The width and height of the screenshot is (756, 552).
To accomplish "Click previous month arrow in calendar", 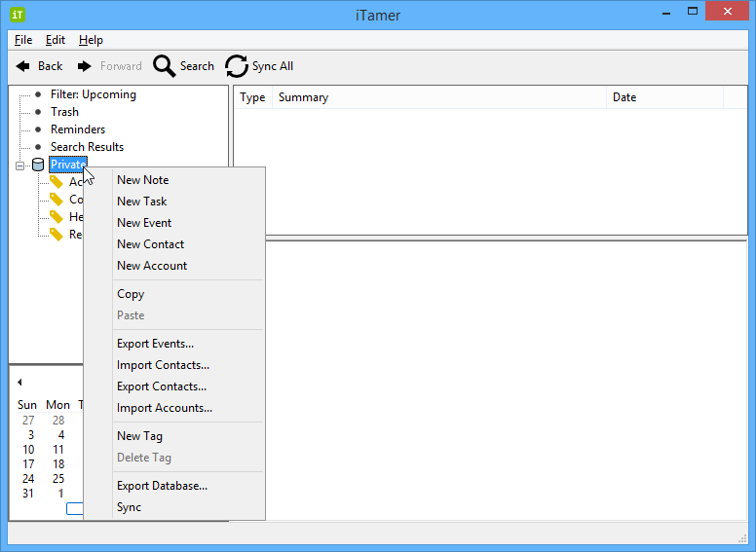I will 19,382.
